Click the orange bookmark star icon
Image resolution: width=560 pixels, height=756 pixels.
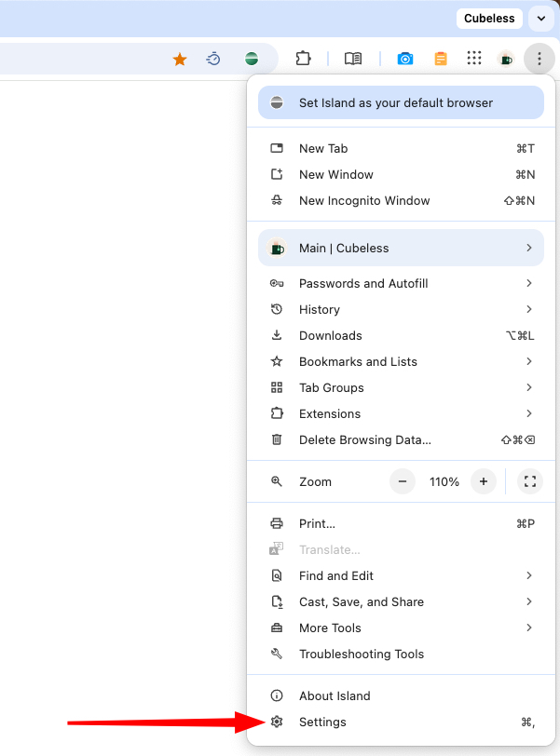180,60
